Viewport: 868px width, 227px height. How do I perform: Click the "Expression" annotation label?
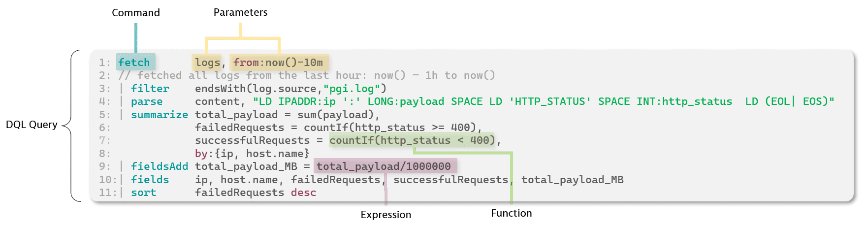pos(386,215)
